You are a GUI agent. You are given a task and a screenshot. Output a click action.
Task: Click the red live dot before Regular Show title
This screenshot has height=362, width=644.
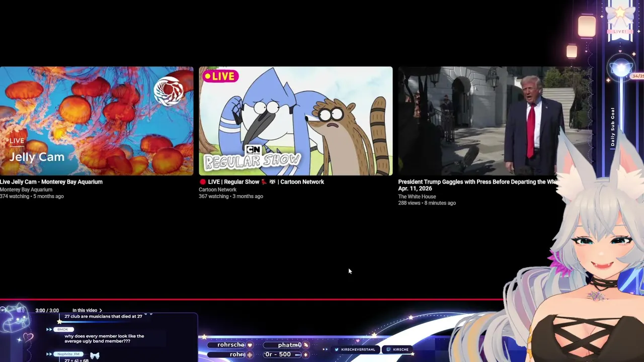click(x=203, y=182)
